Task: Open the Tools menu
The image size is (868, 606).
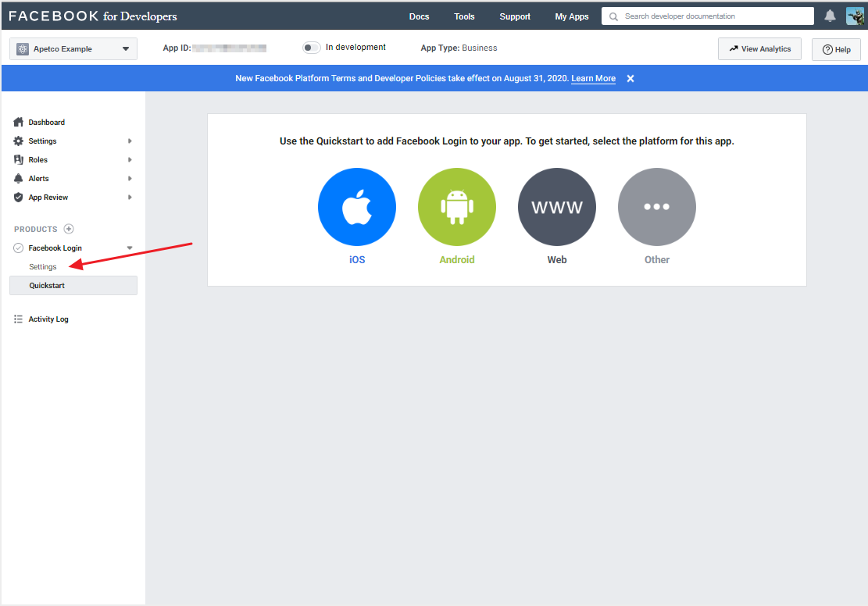Action: click(x=464, y=16)
